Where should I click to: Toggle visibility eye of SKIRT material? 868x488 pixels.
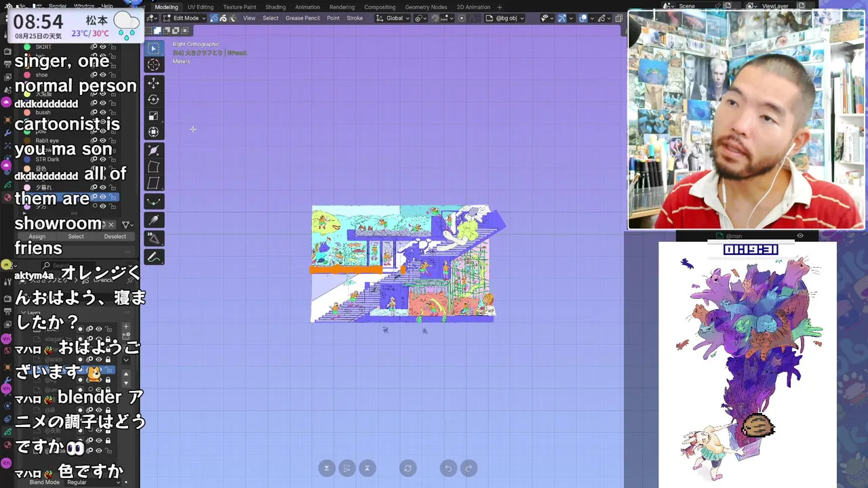(103, 47)
